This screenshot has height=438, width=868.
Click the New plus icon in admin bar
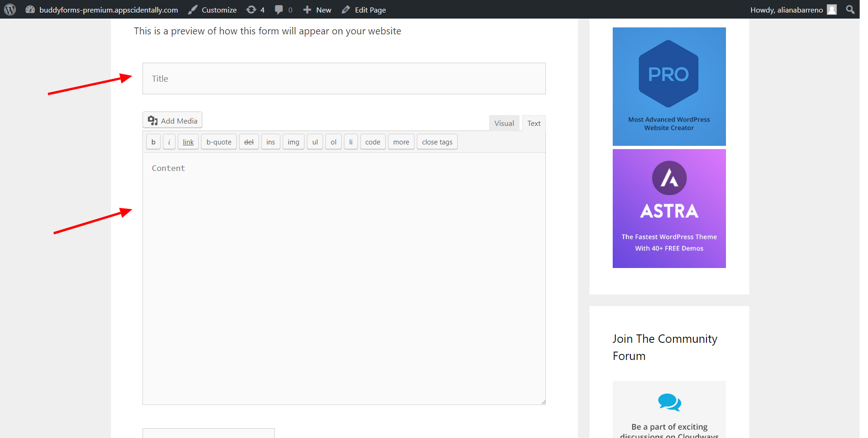[306, 9]
